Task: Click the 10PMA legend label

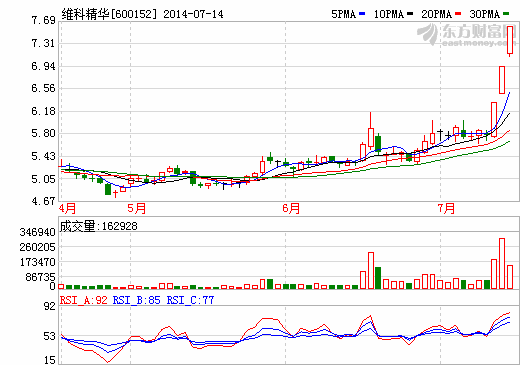Action: click(x=389, y=14)
